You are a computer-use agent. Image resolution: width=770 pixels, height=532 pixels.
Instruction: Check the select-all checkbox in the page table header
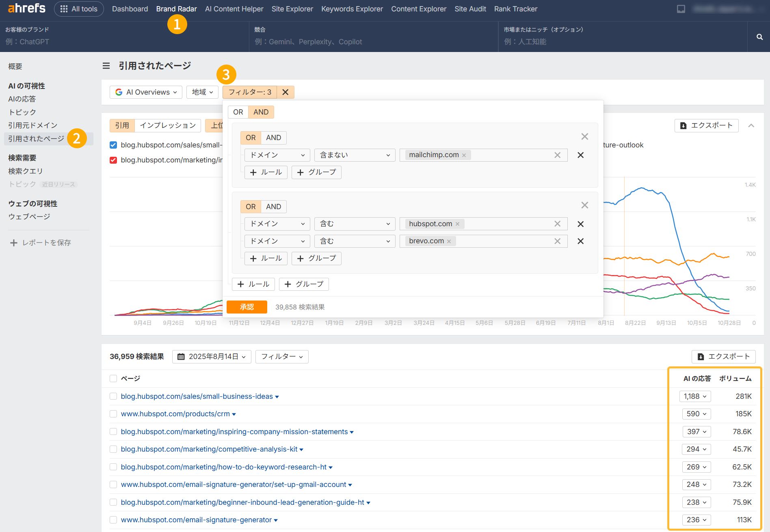click(x=113, y=378)
